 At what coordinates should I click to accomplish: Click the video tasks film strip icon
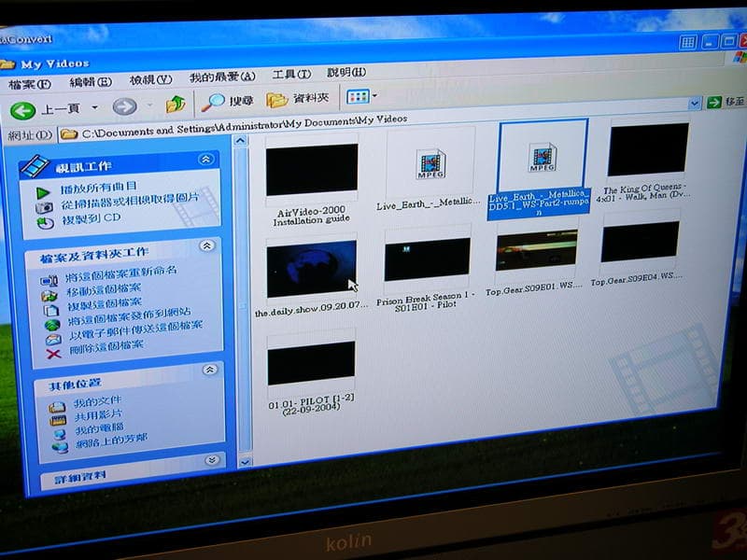pos(35,167)
